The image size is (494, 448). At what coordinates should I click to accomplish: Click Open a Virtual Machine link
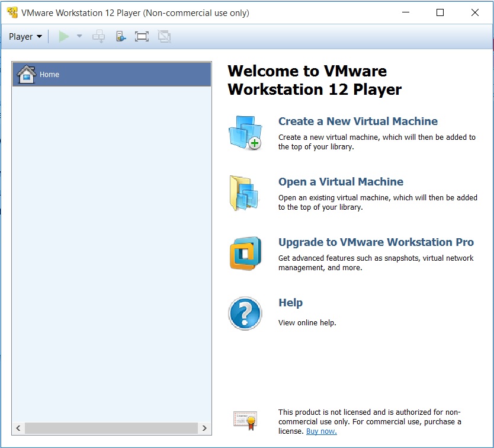click(x=341, y=181)
